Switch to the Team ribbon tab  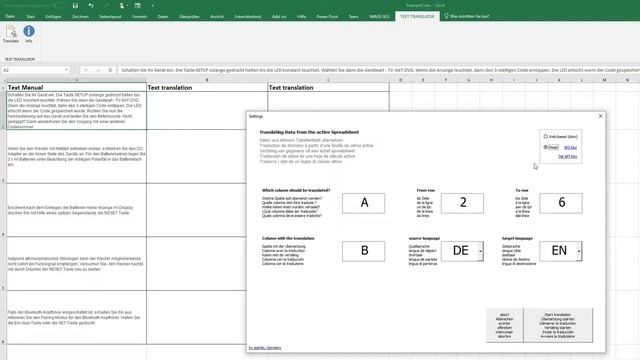[x=353, y=16]
